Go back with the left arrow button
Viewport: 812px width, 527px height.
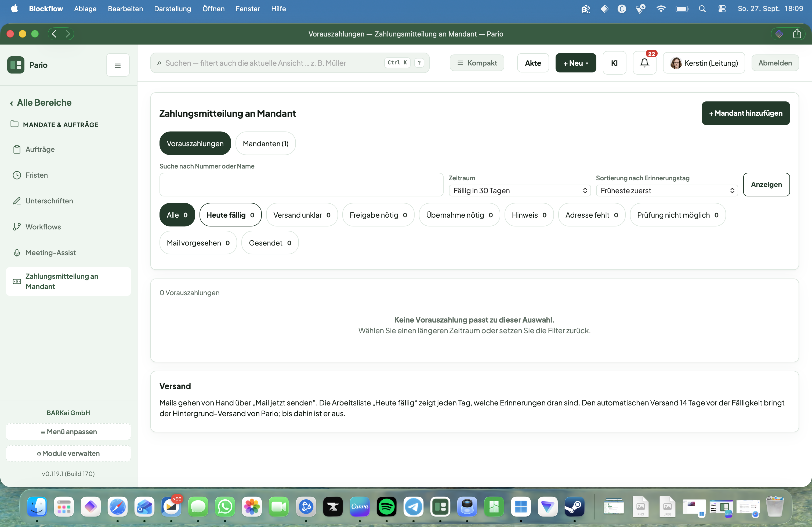55,34
